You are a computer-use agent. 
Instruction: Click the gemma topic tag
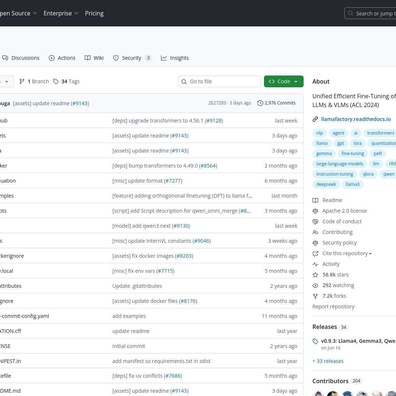tap(324, 154)
